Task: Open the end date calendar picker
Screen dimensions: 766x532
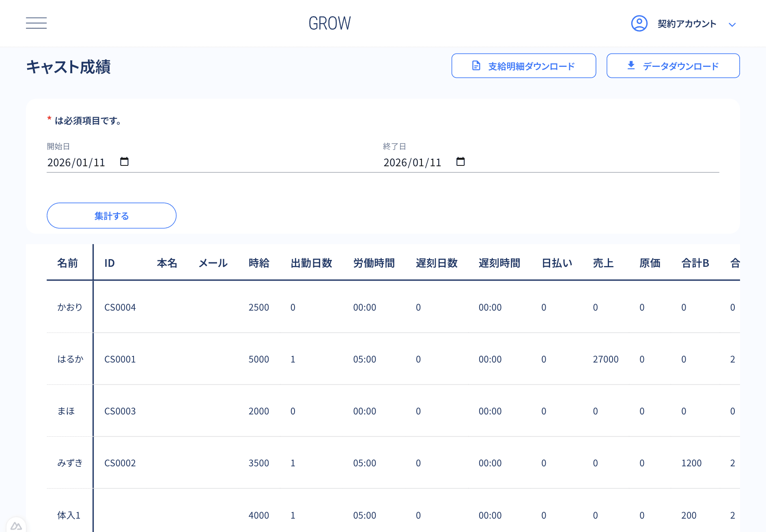Action: pos(460,162)
